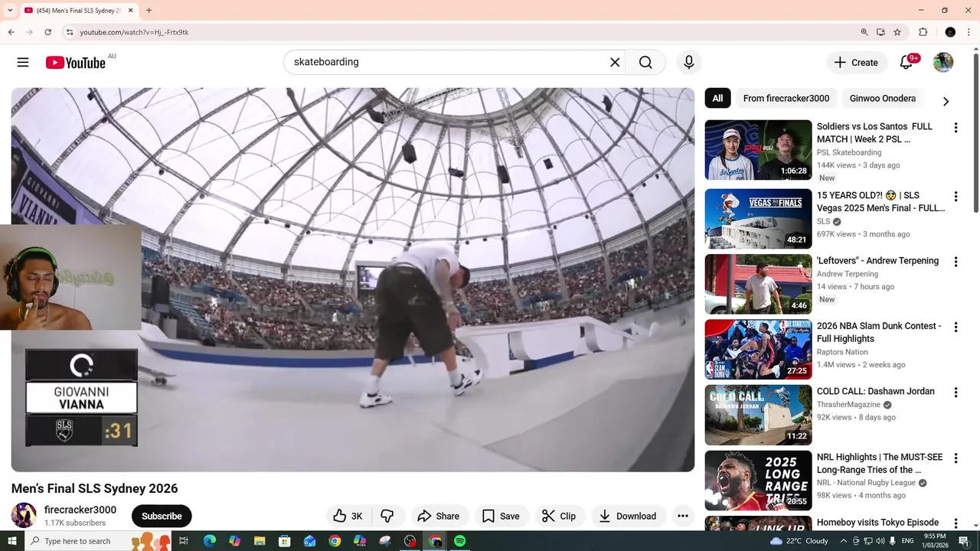The width and height of the screenshot is (980, 551).
Task: Click the address bar URL
Action: coord(134,32)
